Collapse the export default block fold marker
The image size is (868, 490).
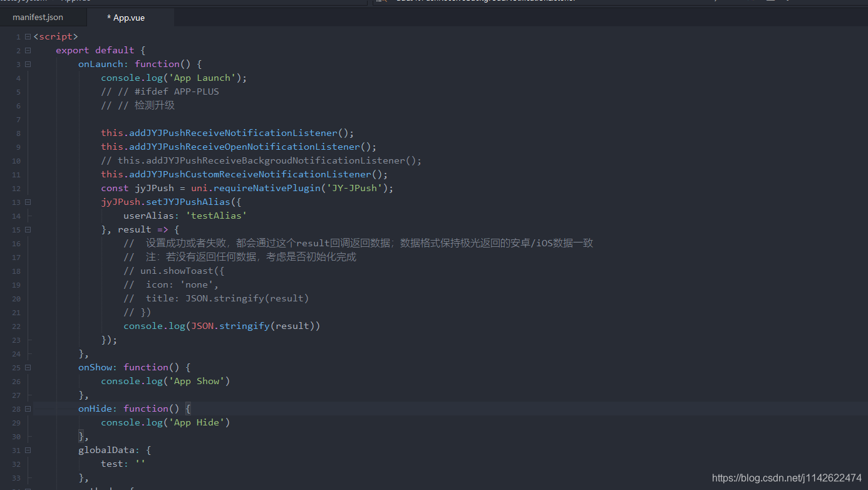coord(28,51)
